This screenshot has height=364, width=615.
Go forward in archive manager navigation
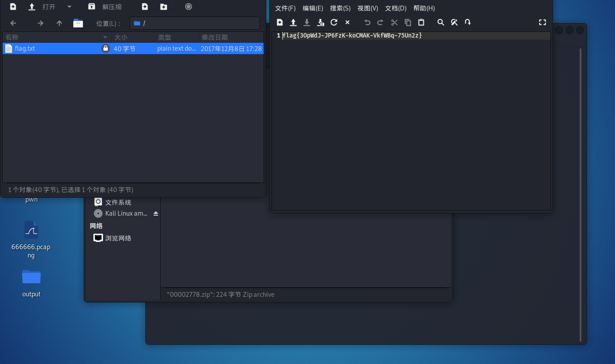coord(40,23)
